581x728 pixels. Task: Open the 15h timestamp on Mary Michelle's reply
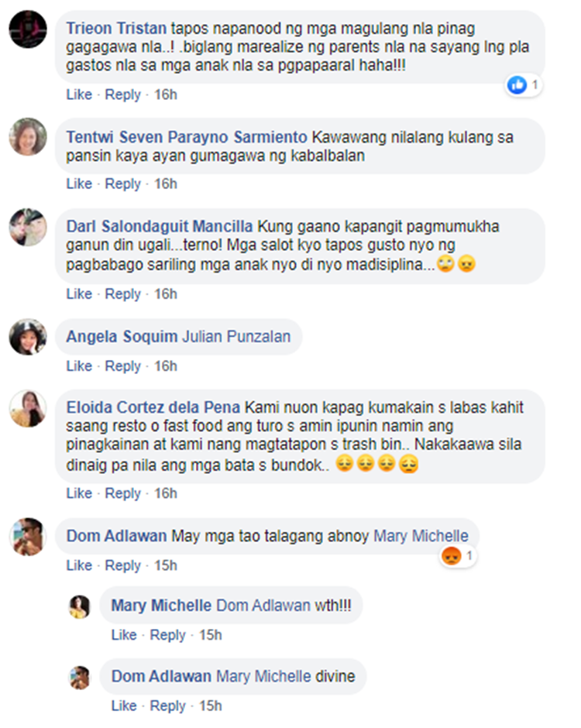(x=211, y=635)
